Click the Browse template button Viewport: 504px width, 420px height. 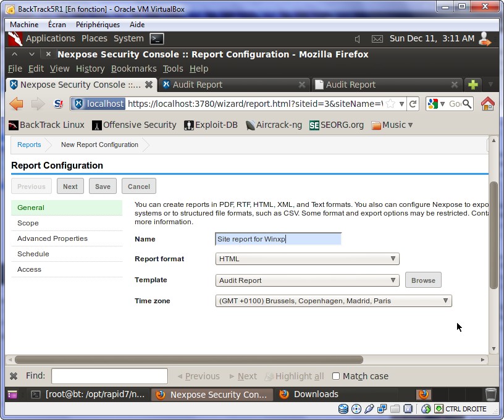[x=423, y=280]
